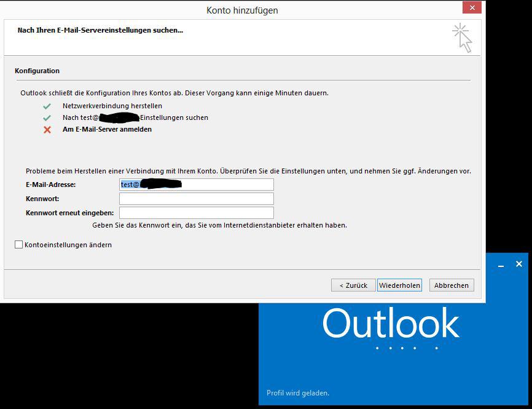Select the text 'Am E-Mail-Server anmelden'

108,129
